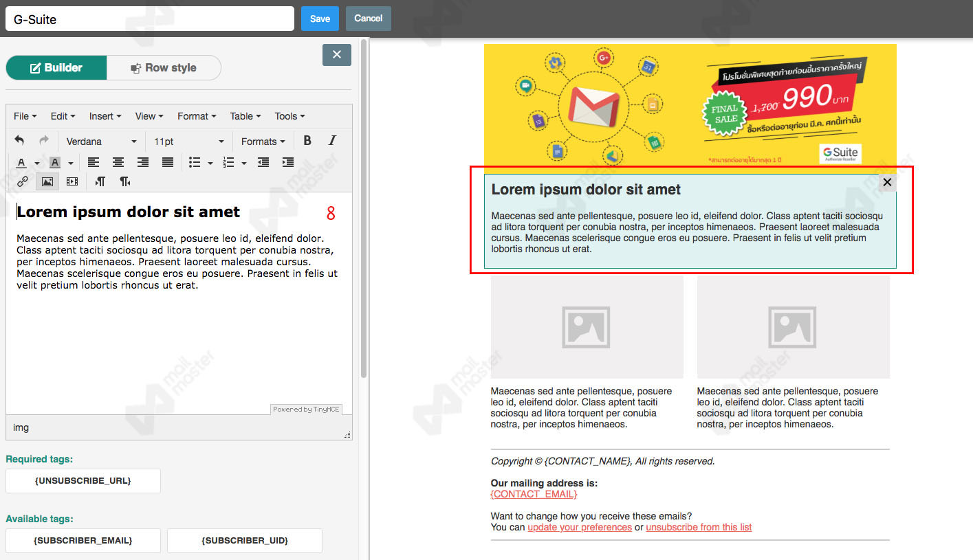This screenshot has height=560, width=973.
Task: Open the File menu
Action: coord(25,116)
